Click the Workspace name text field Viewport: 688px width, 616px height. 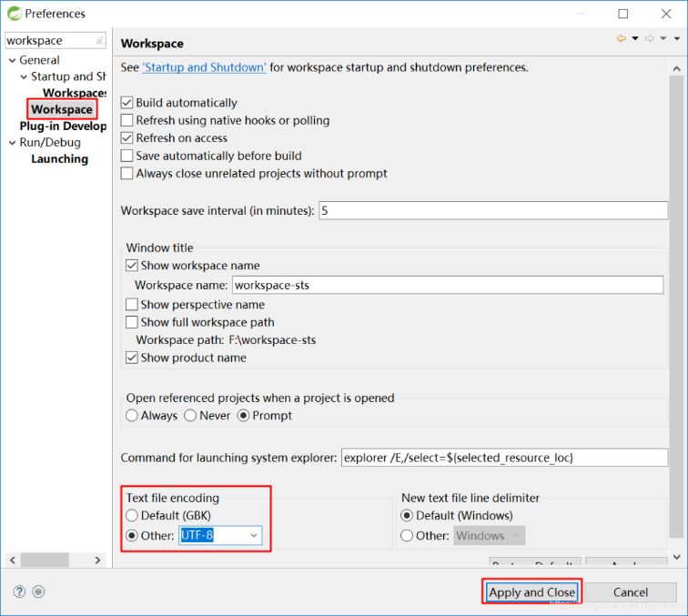coord(448,285)
